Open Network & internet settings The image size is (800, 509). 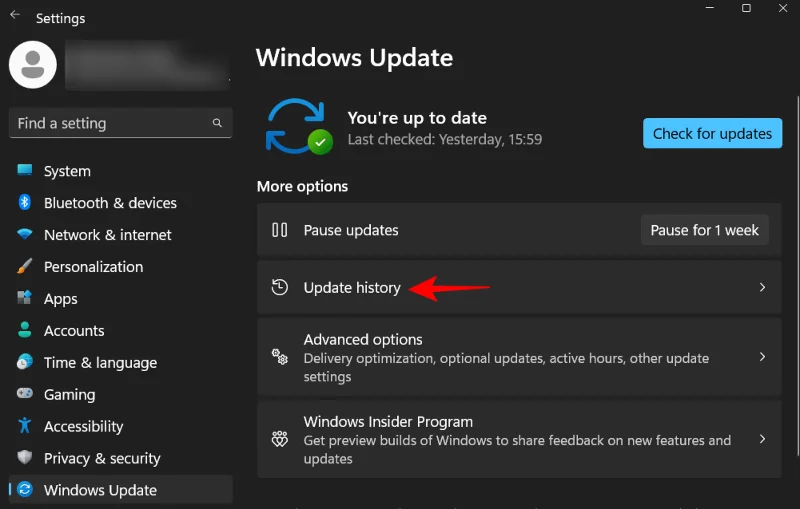tap(120, 235)
